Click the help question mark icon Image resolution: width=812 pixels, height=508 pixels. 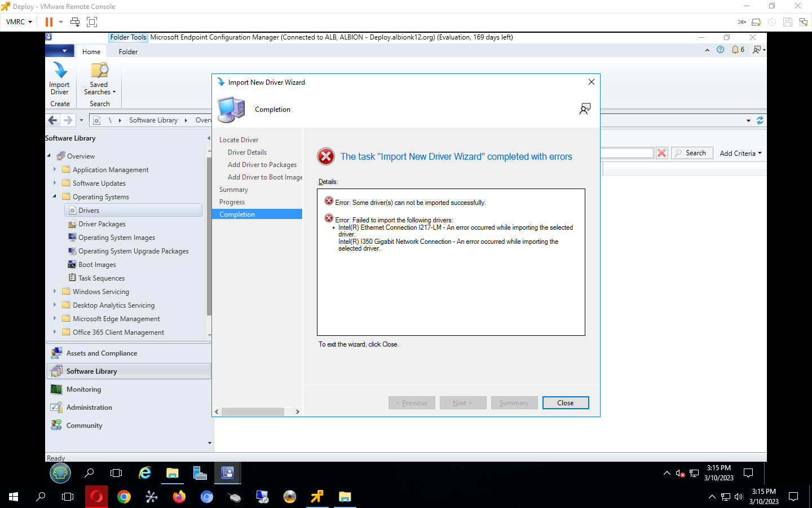(x=720, y=50)
